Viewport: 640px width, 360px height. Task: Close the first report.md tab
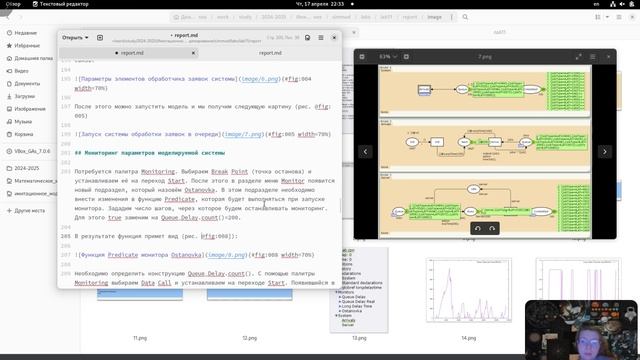[x=193, y=53]
